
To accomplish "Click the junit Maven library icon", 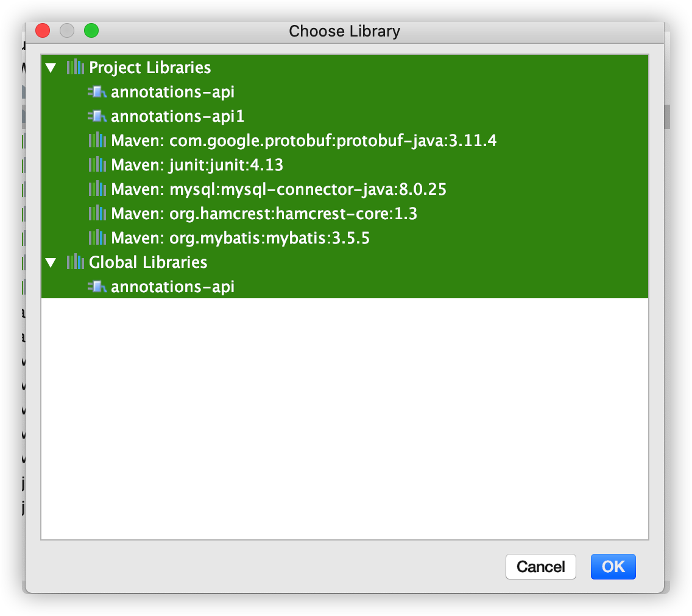I will pyautogui.click(x=98, y=165).
